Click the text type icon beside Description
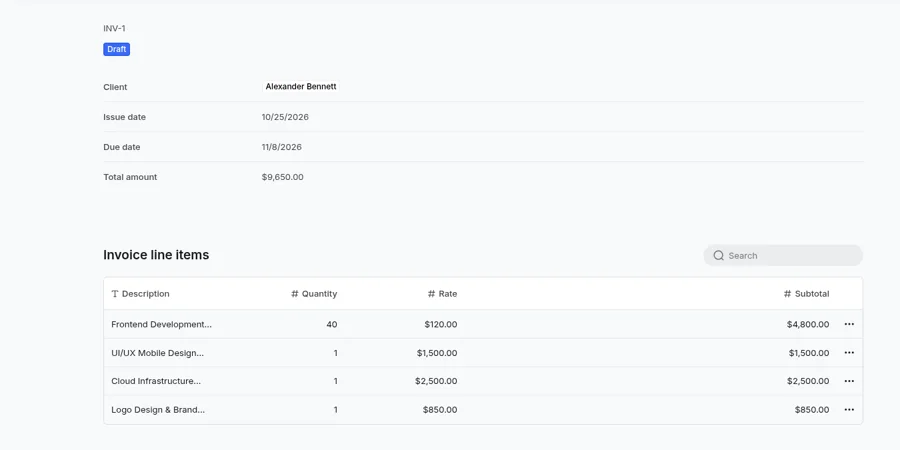This screenshot has width=900, height=450. point(115,294)
